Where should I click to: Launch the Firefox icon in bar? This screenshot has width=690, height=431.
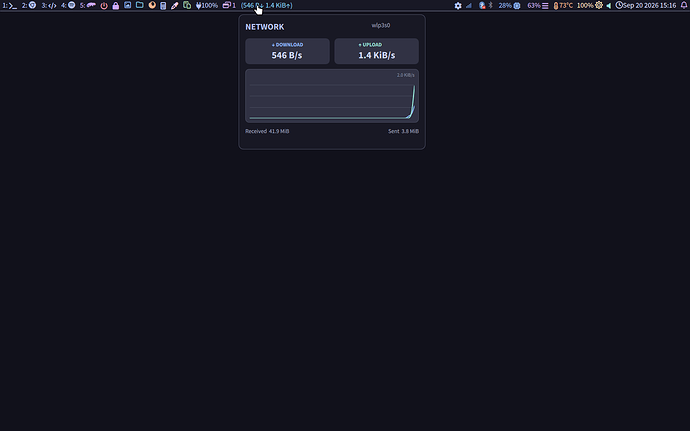click(152, 5)
